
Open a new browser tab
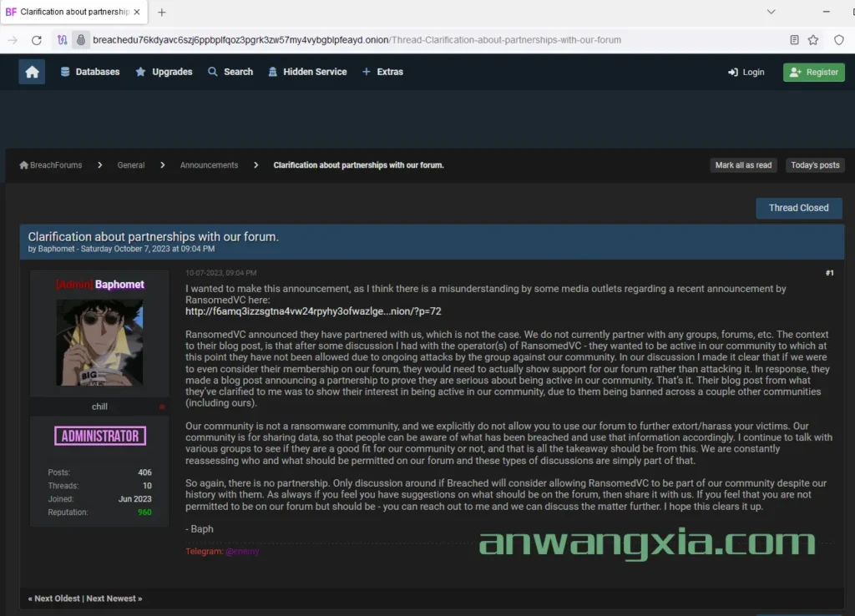161,12
